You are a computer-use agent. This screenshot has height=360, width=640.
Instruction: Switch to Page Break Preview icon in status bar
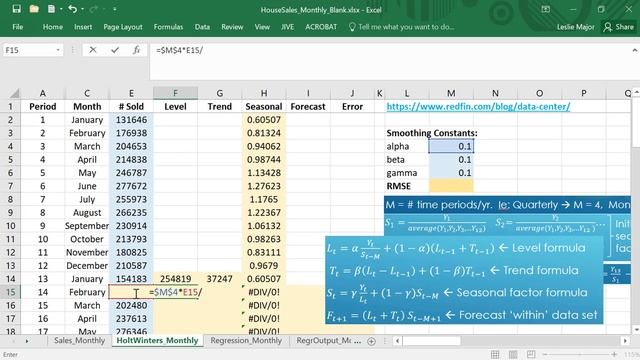pos(531,354)
